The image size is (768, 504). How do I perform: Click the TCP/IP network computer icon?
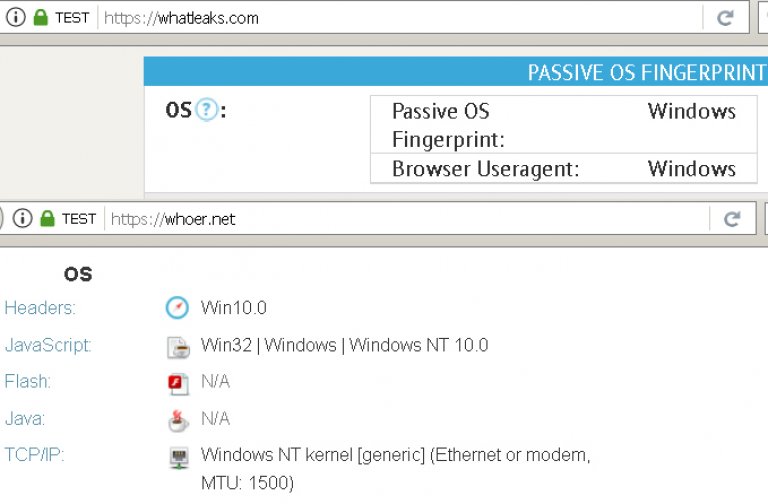point(179,458)
